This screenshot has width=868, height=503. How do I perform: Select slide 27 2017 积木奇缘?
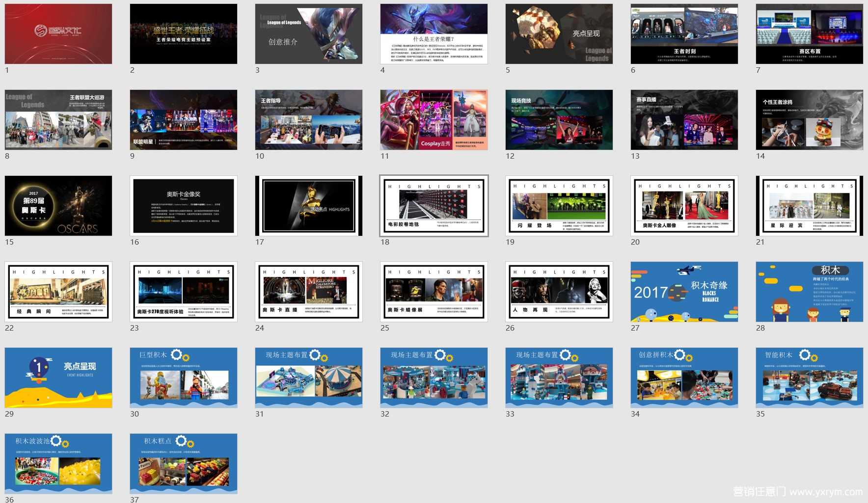click(x=684, y=292)
